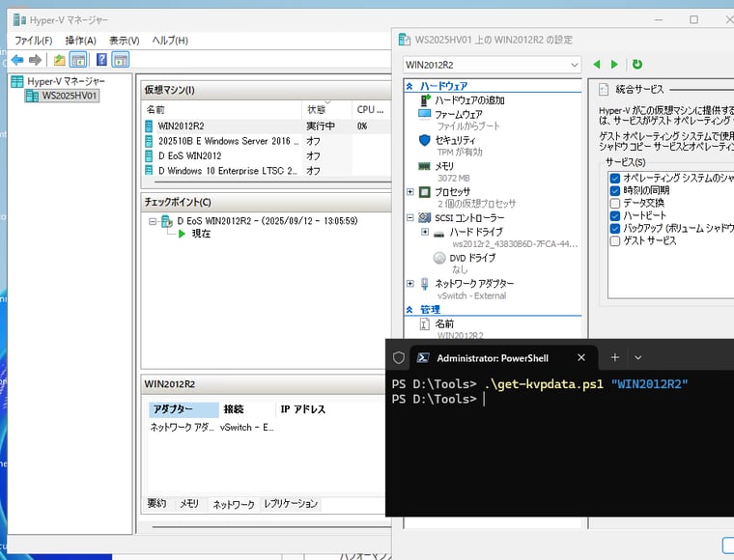This screenshot has width=734, height=560.
Task: Switch to the 要約 tab
Action: [x=156, y=503]
